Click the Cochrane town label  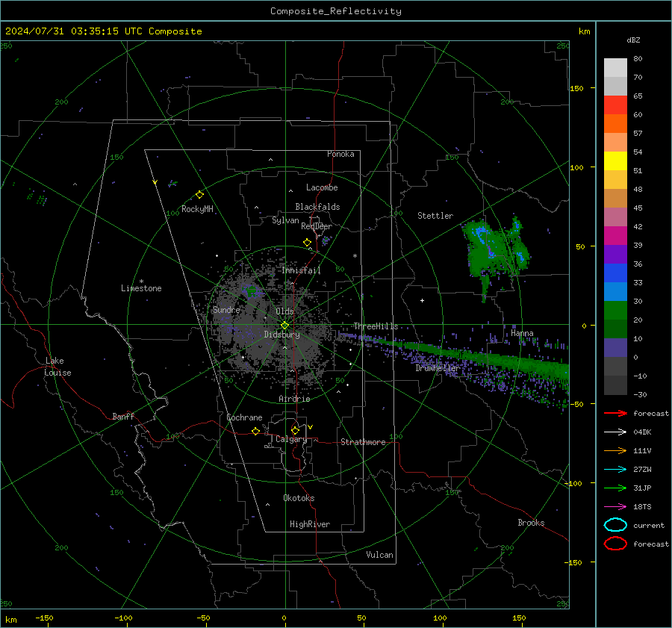(x=244, y=417)
